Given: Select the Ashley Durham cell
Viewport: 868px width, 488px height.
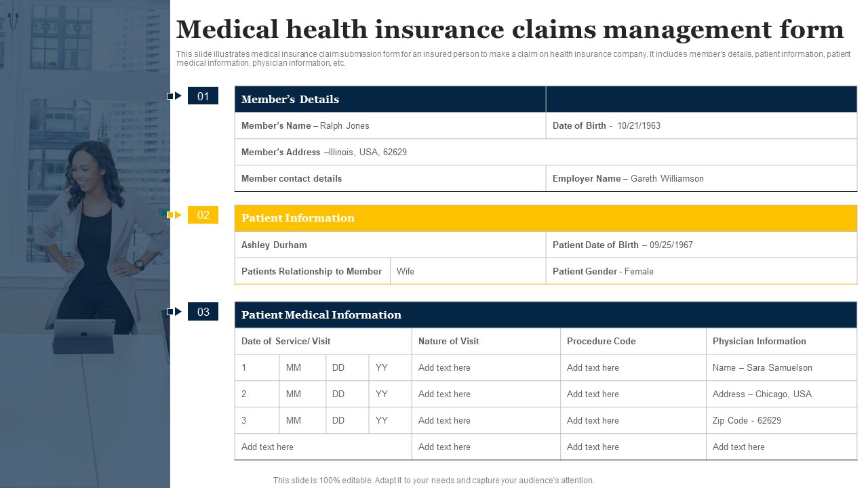Looking at the screenshot, I should point(390,245).
